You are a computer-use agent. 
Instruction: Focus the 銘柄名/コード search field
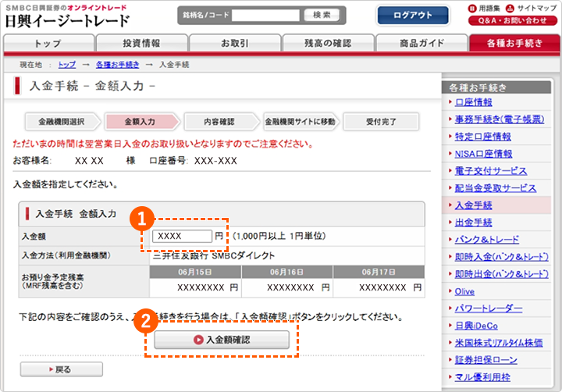[265, 15]
